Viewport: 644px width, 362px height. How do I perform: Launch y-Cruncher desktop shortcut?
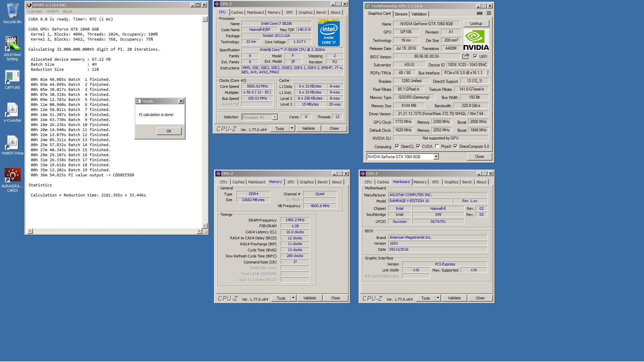[x=12, y=112]
